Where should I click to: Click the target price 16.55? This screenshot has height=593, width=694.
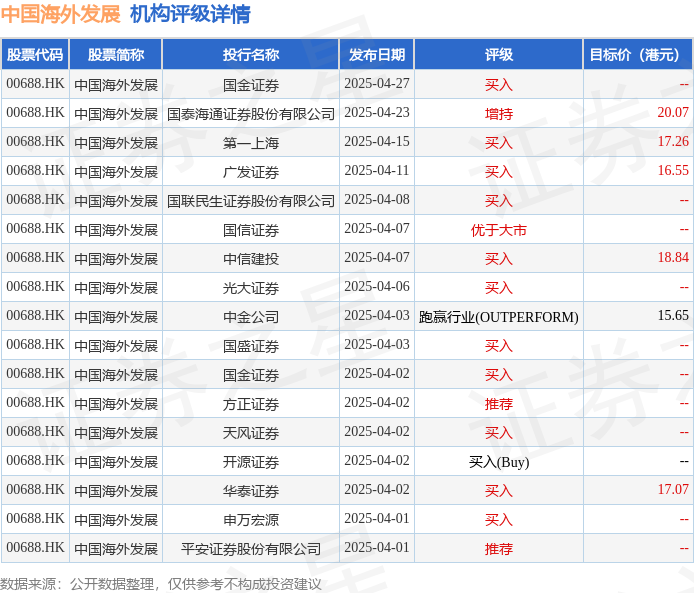(673, 171)
